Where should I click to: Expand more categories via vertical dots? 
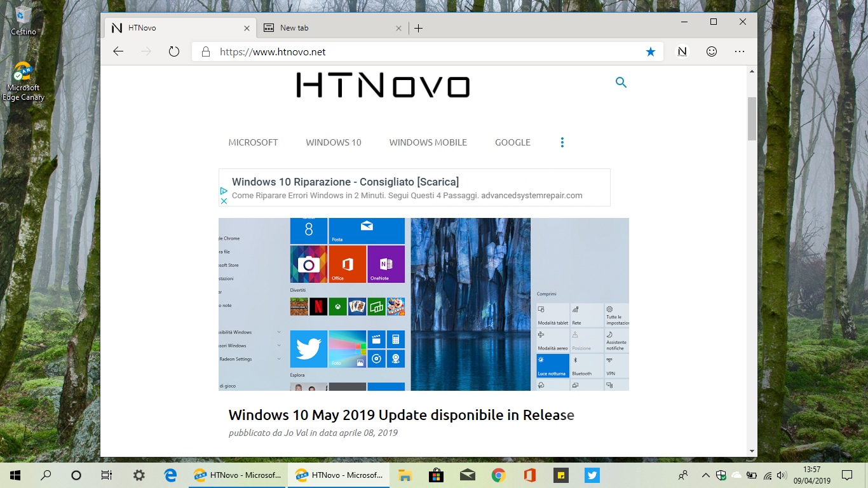pos(562,142)
